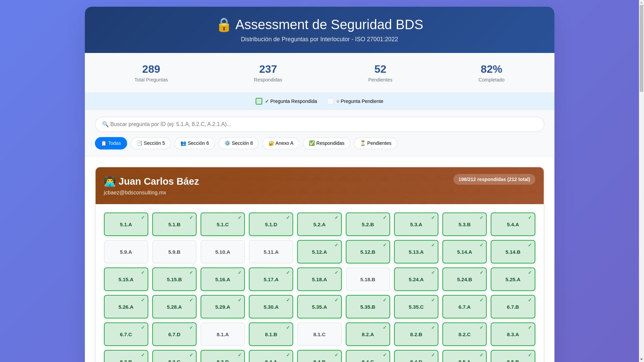Open question 8.2.C card

(x=465, y=334)
